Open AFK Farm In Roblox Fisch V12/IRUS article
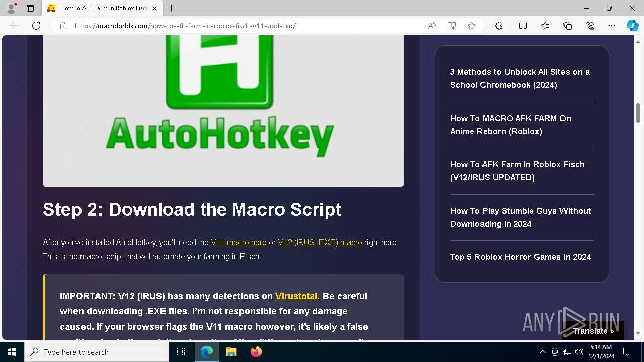The image size is (644, 362). pyautogui.click(x=517, y=171)
